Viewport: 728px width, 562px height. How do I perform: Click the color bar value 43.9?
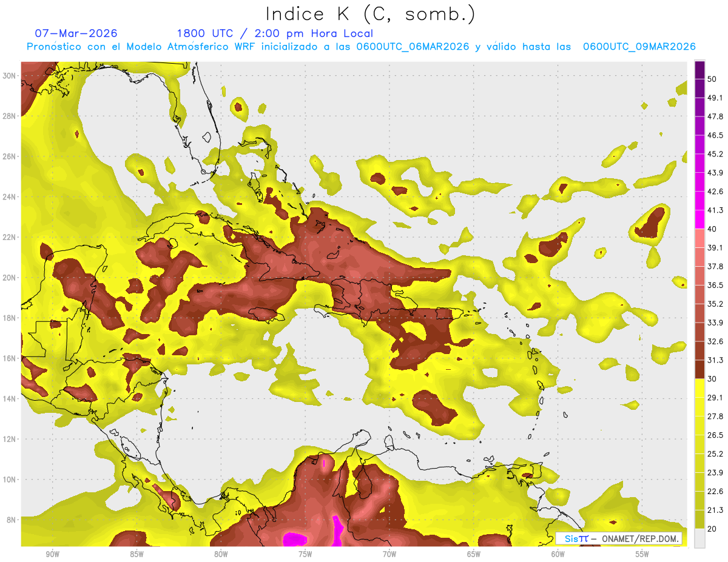tap(715, 173)
